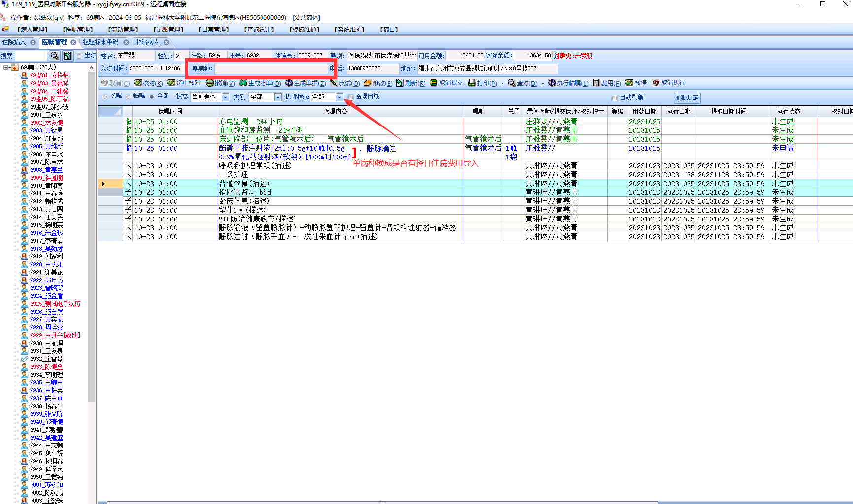Viewport: 853px width, 504px height.
Task: Click the 核停 toolbar icon
Action: pyautogui.click(x=629, y=83)
